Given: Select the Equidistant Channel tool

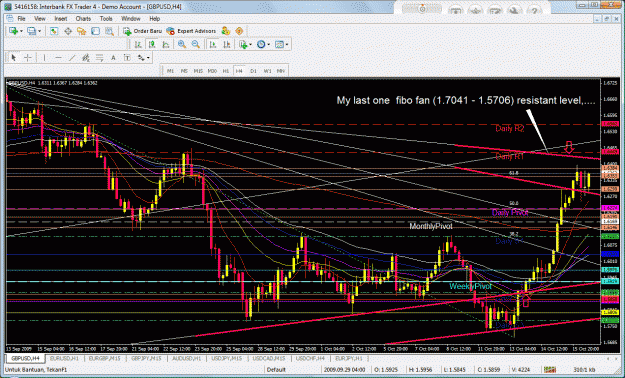Looking at the screenshot, I should [85, 58].
